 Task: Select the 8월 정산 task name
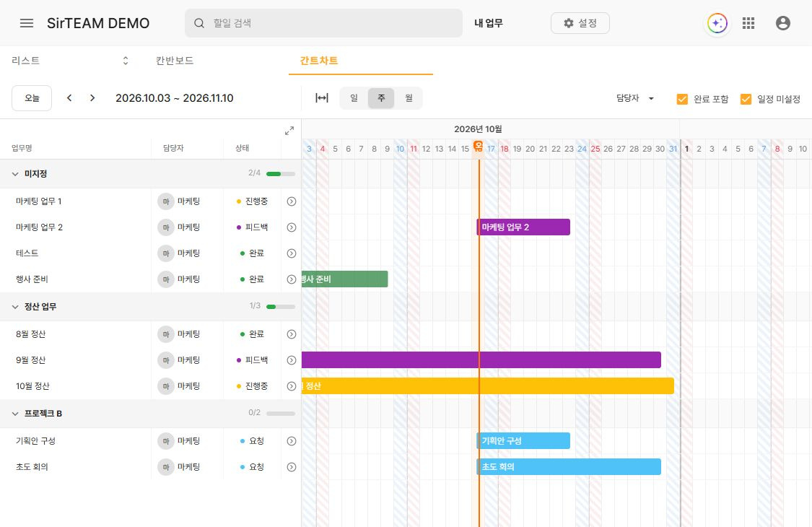tap(30, 334)
